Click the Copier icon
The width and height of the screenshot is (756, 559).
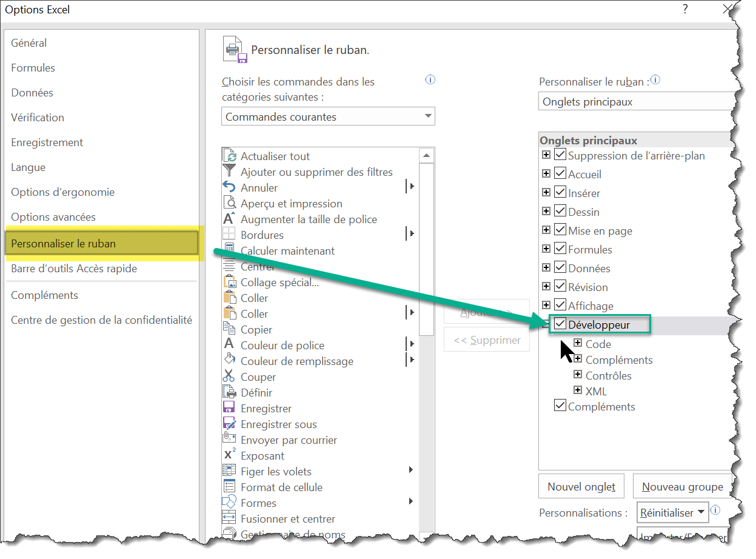[x=229, y=329]
